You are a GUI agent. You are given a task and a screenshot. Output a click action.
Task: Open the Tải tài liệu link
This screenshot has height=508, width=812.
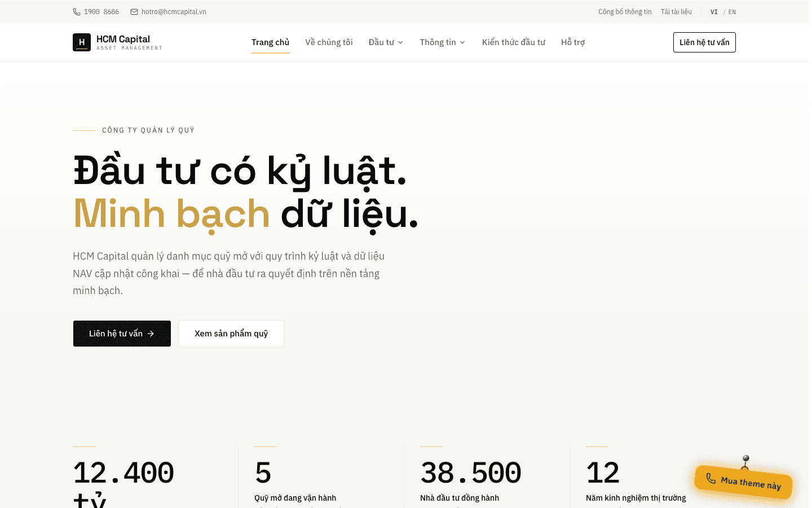(x=676, y=12)
